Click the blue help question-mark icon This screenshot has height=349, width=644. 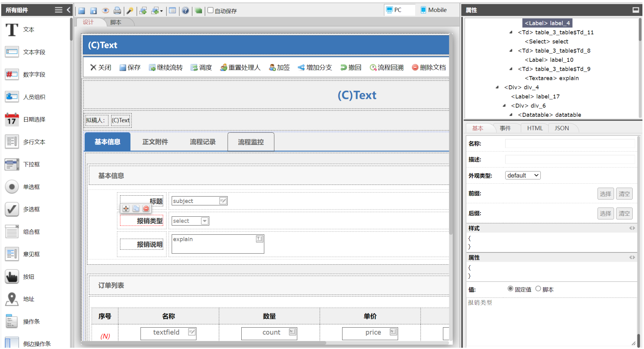[x=186, y=11]
